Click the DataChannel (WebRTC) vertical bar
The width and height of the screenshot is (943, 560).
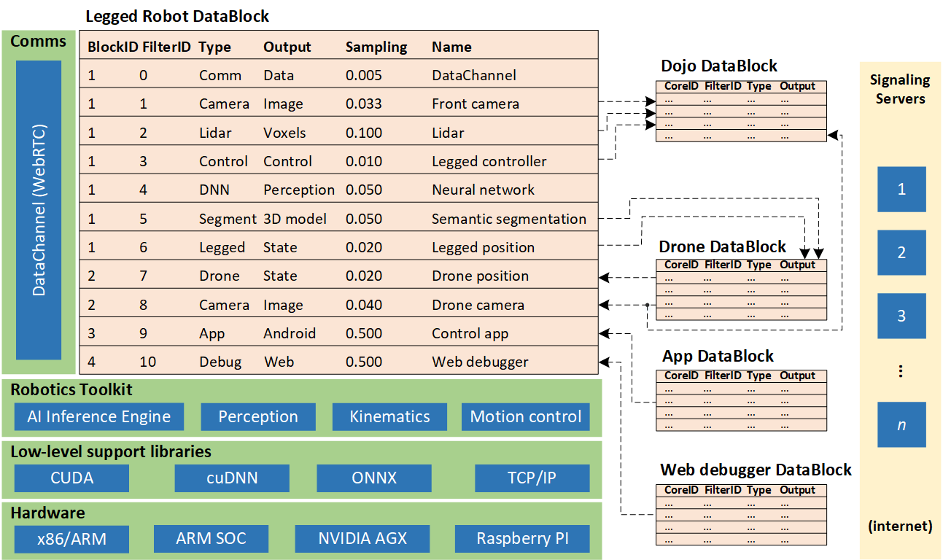pos(39,210)
